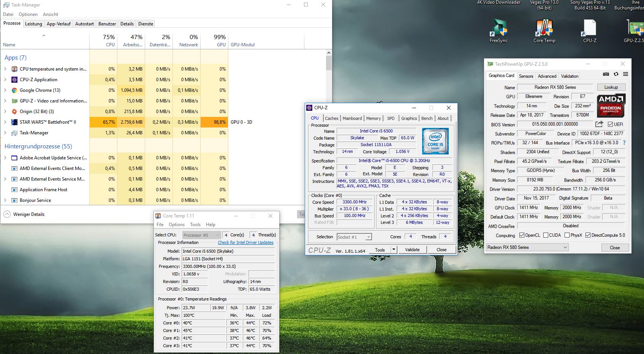Collapse details with Weniger Details chevron
This screenshot has width=644, height=354.
[x=7, y=214]
